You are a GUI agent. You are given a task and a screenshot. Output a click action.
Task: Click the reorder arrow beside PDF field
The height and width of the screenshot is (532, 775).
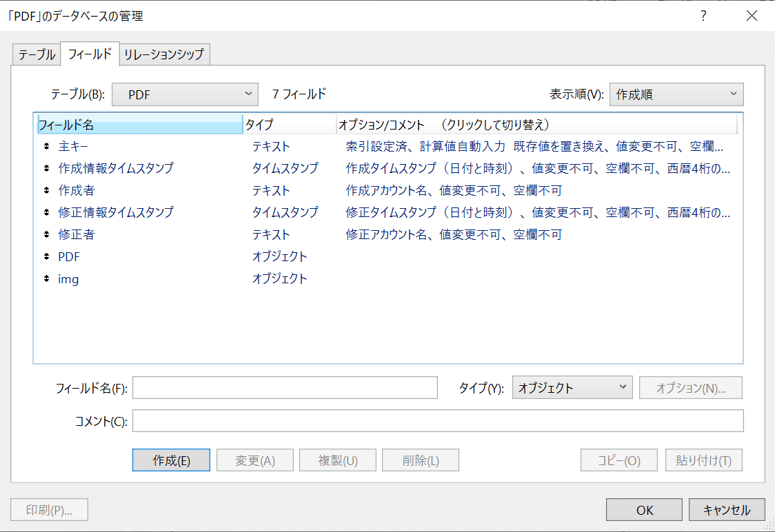[46, 256]
